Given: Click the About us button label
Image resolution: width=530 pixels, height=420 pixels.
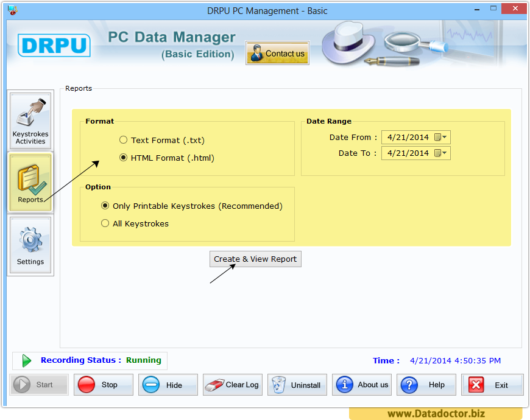Looking at the screenshot, I should (x=373, y=385).
